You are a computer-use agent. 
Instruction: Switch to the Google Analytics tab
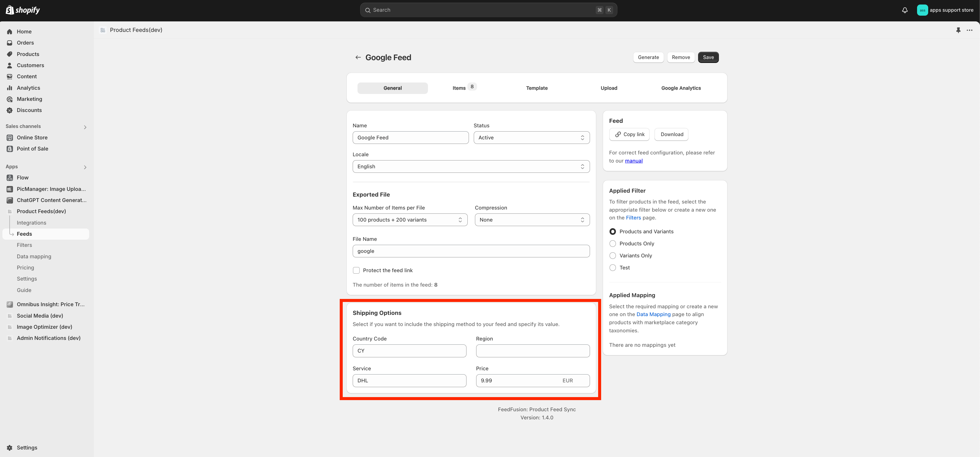681,88
